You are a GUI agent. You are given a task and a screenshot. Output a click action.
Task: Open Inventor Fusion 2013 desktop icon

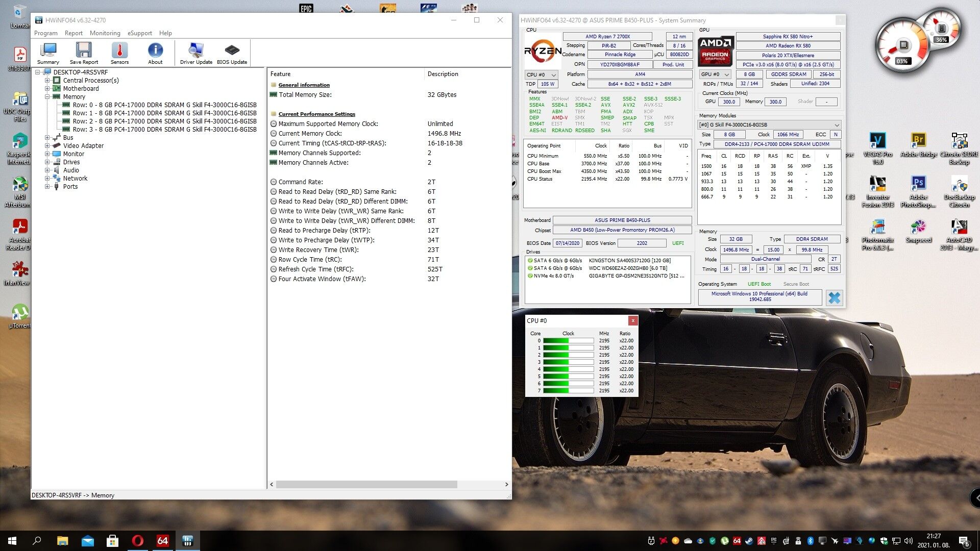(877, 191)
